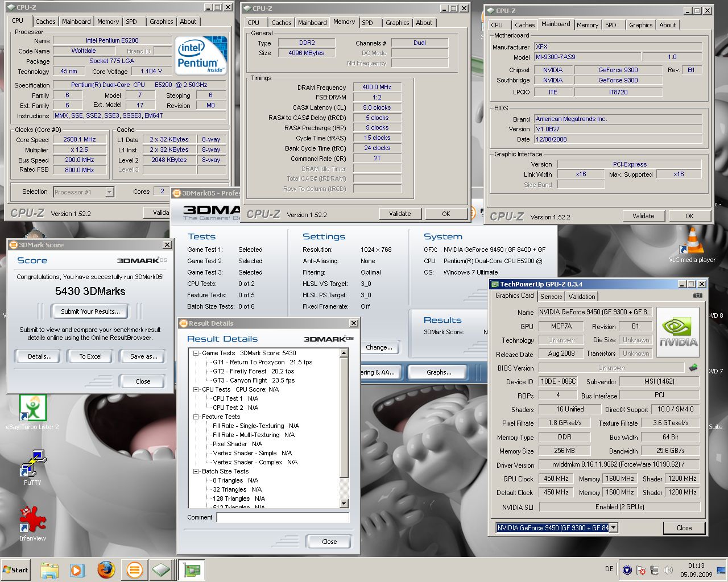Switch to 3DMark05 orange taskbar icon
This screenshot has width=728, height=582.
[134, 569]
